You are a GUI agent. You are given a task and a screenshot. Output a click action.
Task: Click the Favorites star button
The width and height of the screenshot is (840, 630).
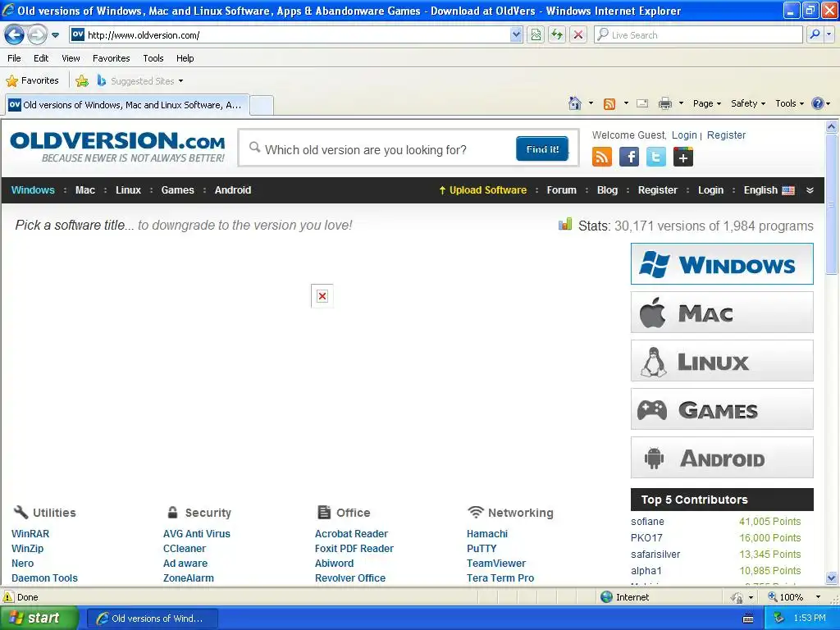point(32,81)
